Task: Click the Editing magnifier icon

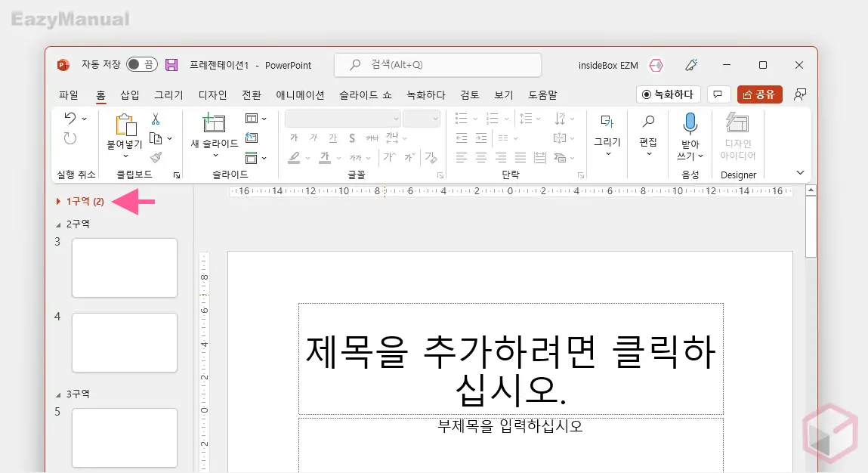Action: click(x=648, y=122)
